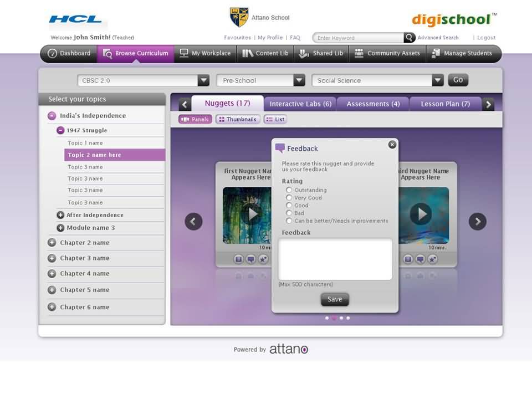Open My Workplace menu
The image size is (532, 399).
204,53
